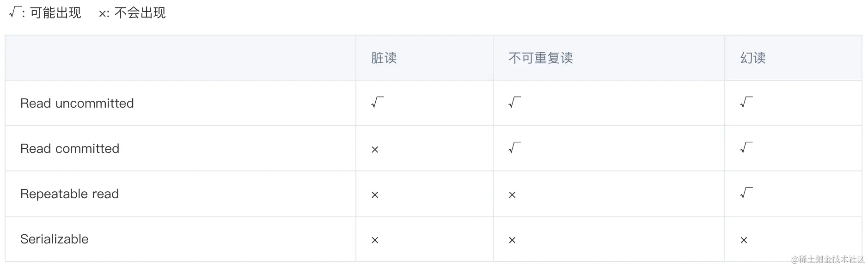Screen dimensions: 868x267
Task: Click check mark for Repeatable read 幻读
Action: point(746,193)
